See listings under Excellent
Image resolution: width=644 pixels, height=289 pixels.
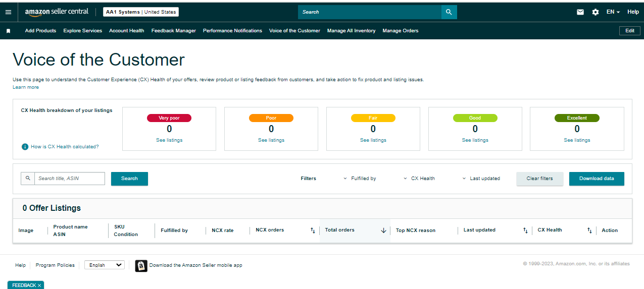coord(577,140)
